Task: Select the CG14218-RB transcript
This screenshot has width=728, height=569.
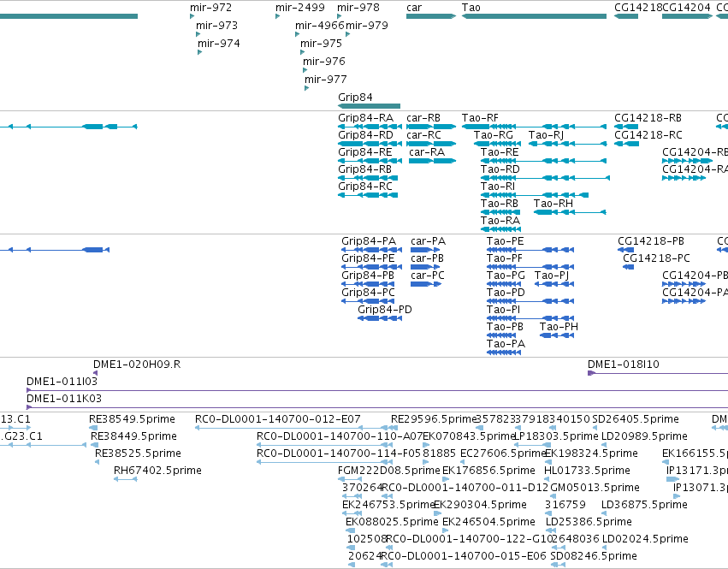Action: point(626,127)
